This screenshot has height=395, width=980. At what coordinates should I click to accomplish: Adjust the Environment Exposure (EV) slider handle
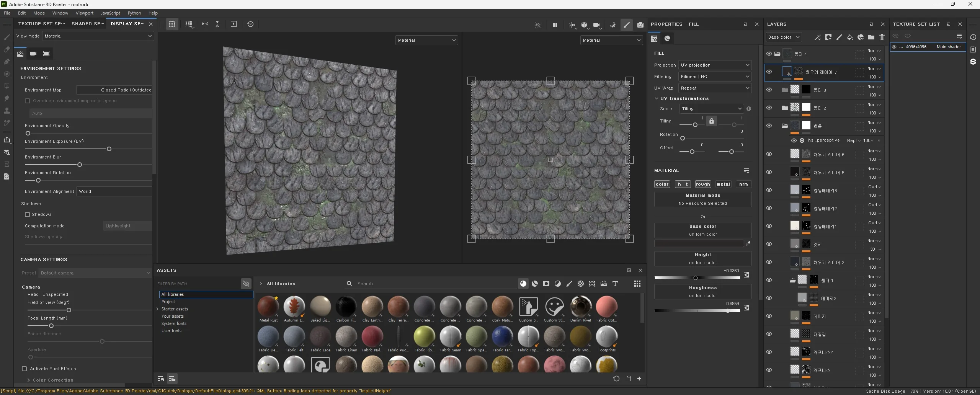pos(109,149)
